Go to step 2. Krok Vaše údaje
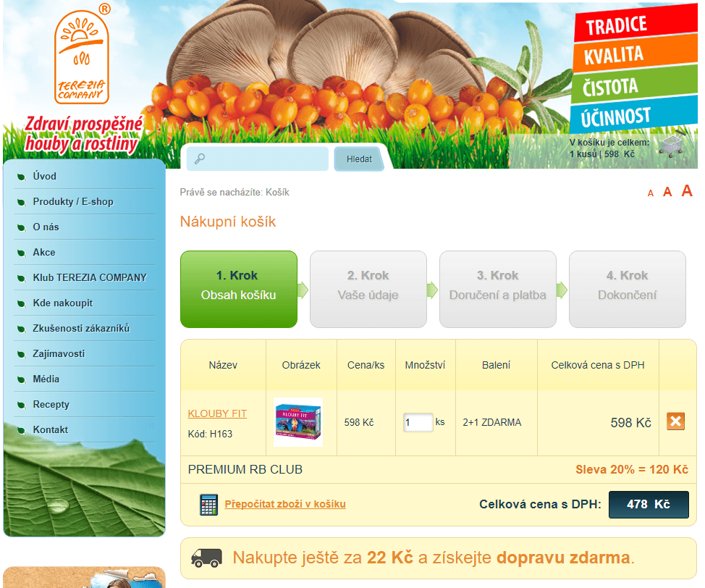The width and height of the screenshot is (705, 588). pos(368,289)
